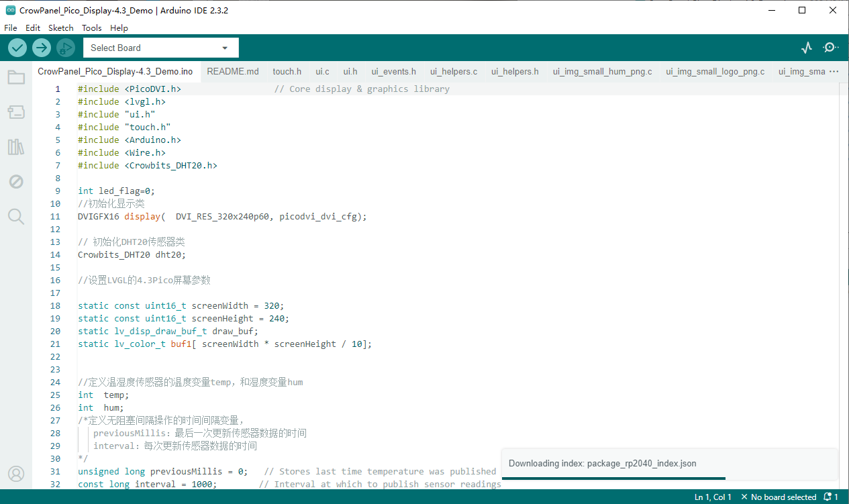Click the lv_color_t buf1 declaration line
The image size is (849, 504).
225,344
